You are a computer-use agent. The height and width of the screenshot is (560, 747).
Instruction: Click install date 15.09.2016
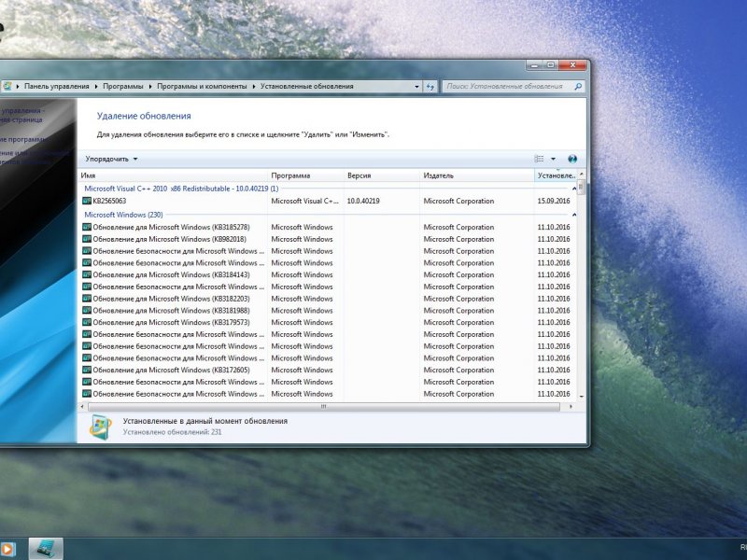pos(554,201)
